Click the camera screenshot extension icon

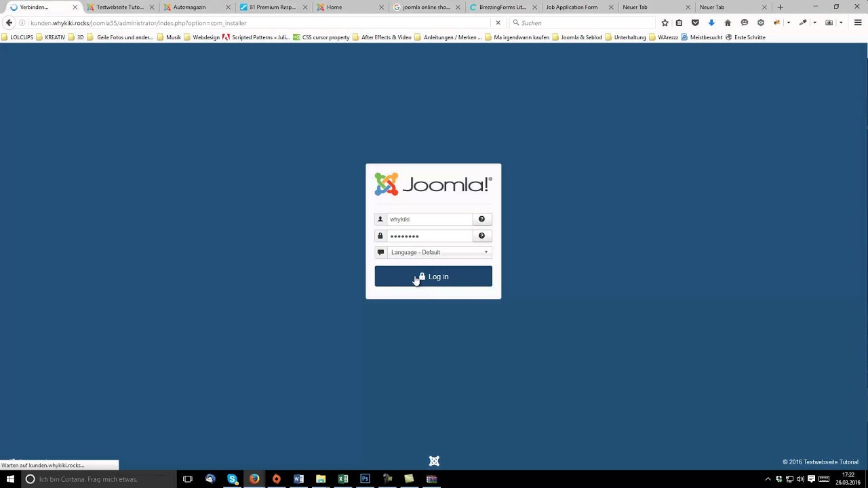829,22
